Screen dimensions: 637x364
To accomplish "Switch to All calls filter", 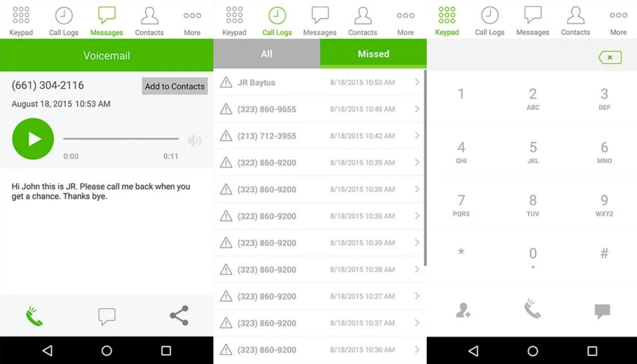I will click(x=266, y=53).
